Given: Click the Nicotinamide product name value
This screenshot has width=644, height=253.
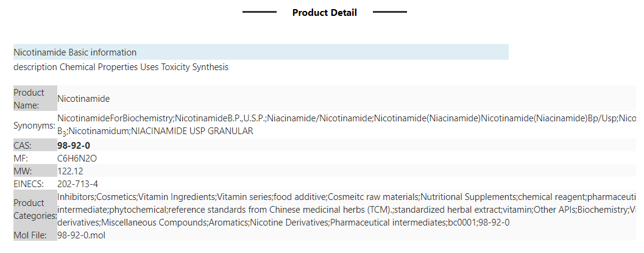Looking at the screenshot, I should (83, 99).
